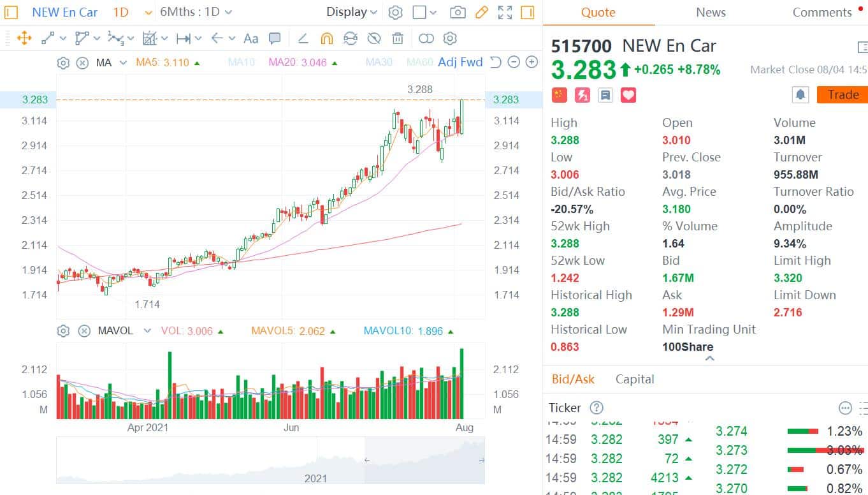Open the drawing pencil tool
This screenshot has height=495, width=868.
[x=482, y=12]
